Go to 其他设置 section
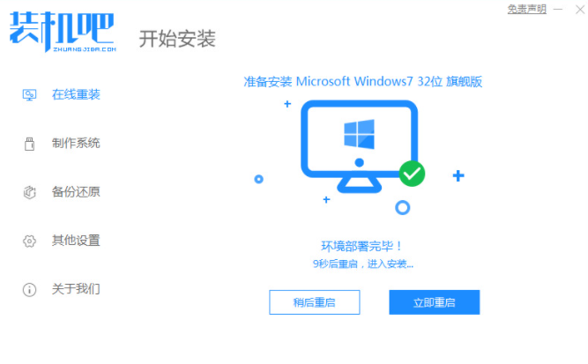The width and height of the screenshot is (588, 364). point(76,241)
